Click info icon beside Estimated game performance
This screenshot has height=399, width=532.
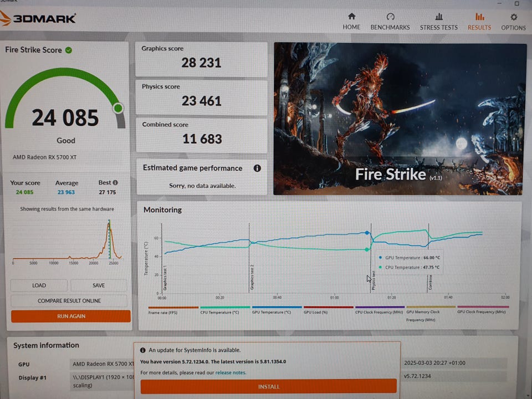click(x=257, y=168)
